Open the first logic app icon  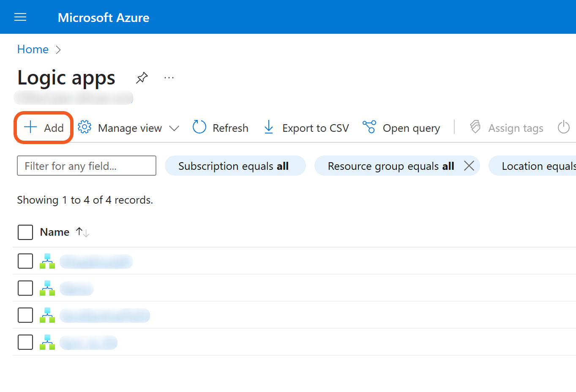tap(47, 261)
